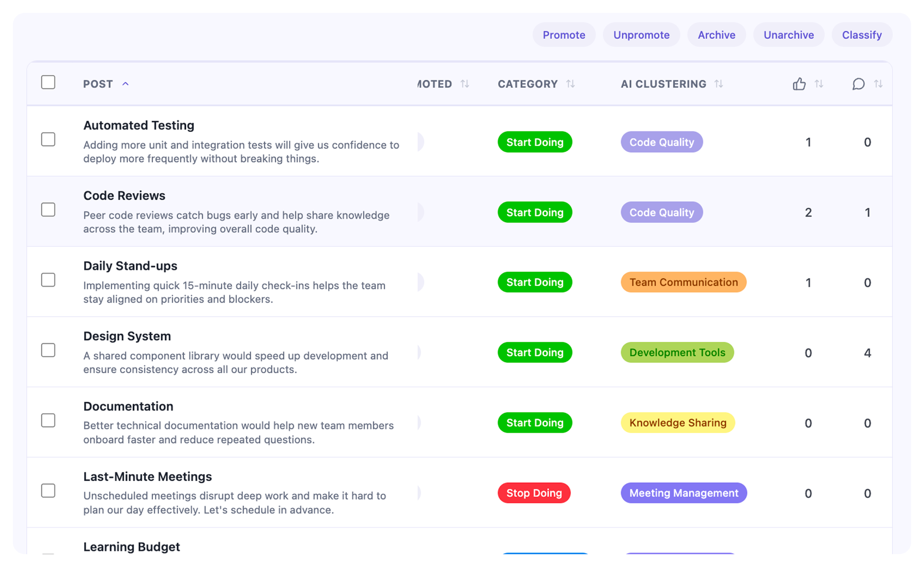Toggle the sort arrows beside the comment icon

(x=879, y=84)
